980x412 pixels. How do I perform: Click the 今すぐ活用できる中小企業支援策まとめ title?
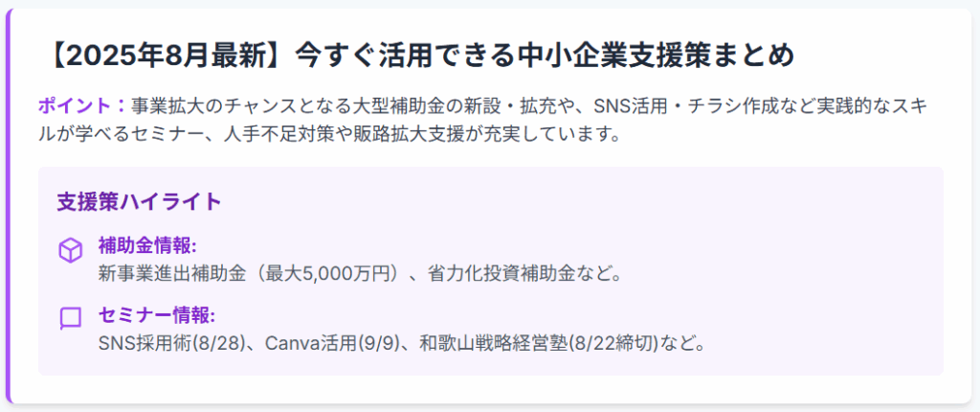[x=544, y=57]
